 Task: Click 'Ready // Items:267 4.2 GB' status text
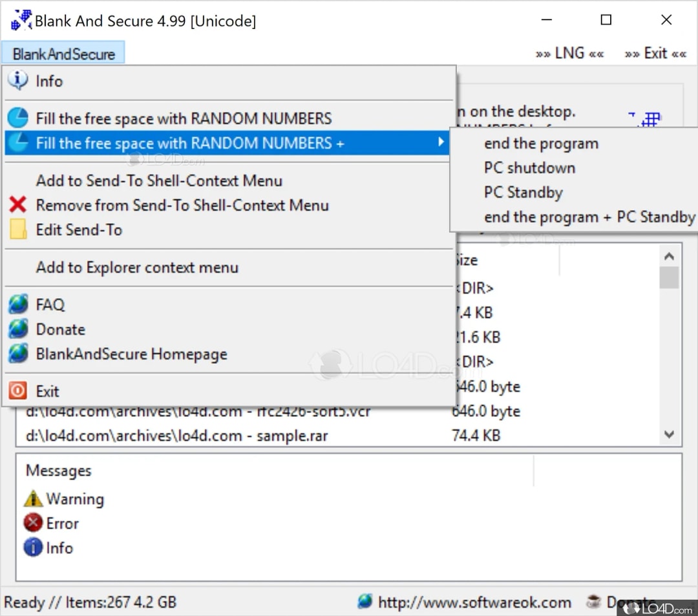click(x=90, y=602)
